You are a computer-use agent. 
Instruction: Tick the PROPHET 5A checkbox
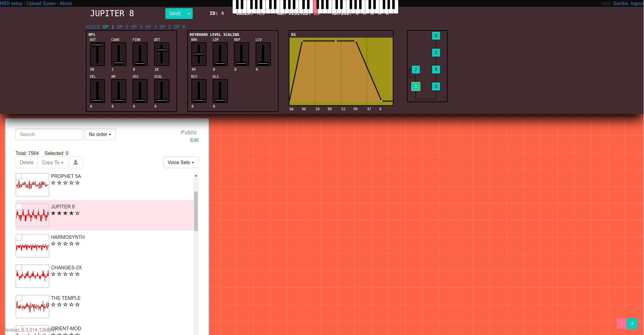pyautogui.click(x=19, y=176)
